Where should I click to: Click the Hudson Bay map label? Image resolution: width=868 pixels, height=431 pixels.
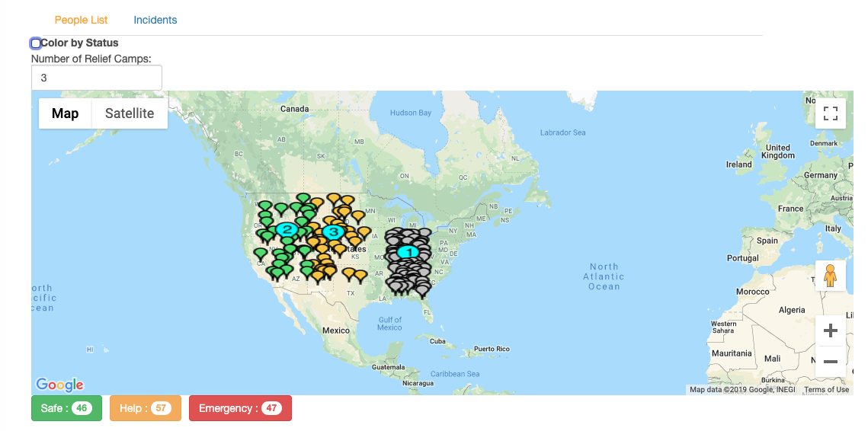point(410,113)
